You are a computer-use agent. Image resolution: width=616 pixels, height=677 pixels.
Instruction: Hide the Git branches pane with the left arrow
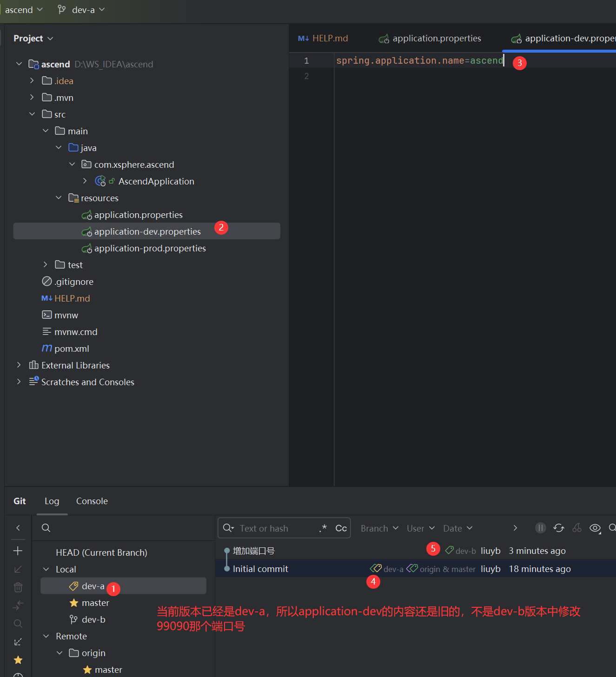tap(18, 528)
